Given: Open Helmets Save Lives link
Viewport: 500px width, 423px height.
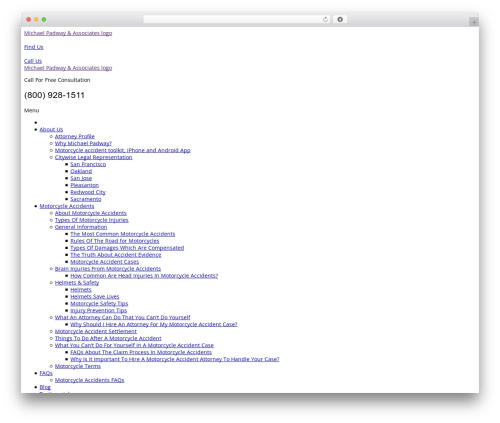Looking at the screenshot, I should 95,297.
